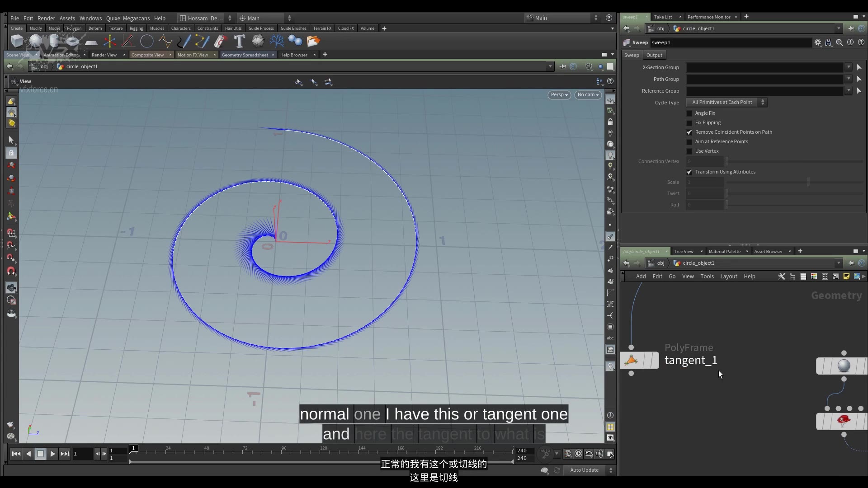Switch to the Geometry Spreadsheet tab
Viewport: 868px width, 488px height.
pos(245,55)
